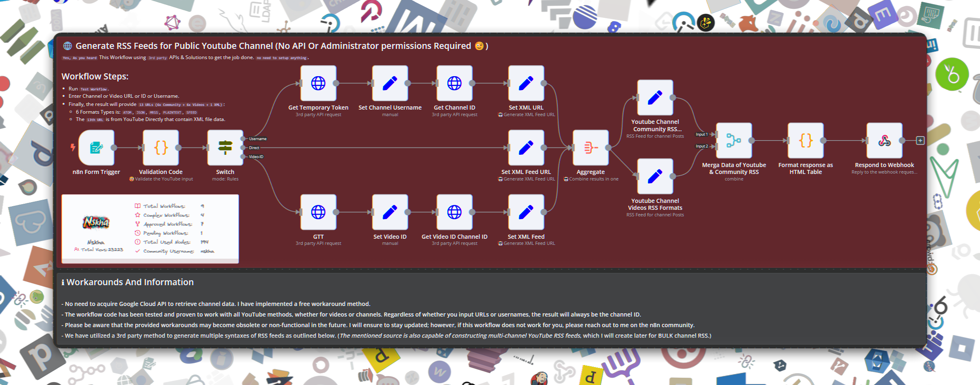Click the 'Total Workflows: 9' row

170,206
